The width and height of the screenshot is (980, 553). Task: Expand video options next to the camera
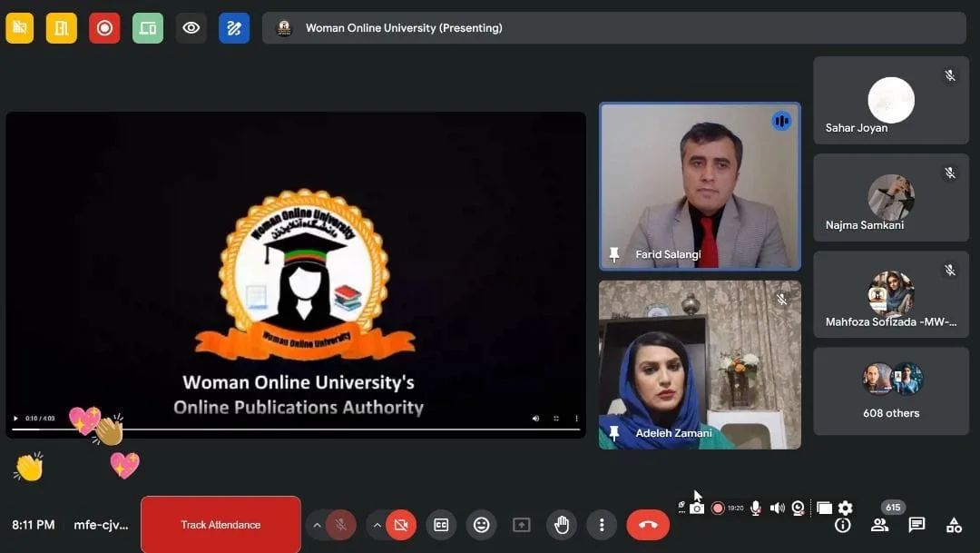[377, 525]
